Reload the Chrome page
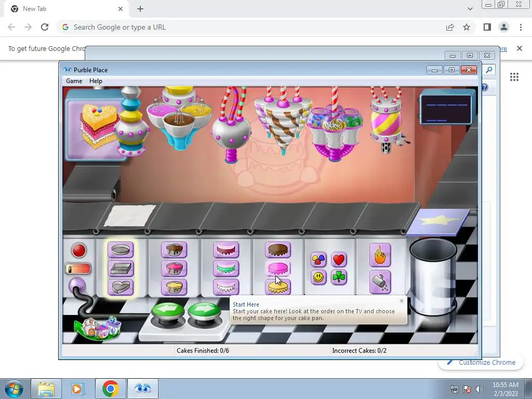 [45, 27]
